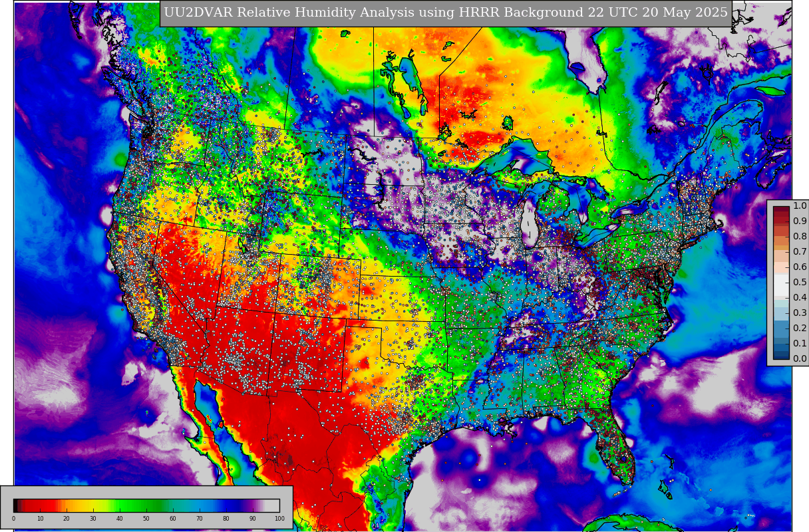Click the 0.0 label on the right legend
The width and height of the screenshot is (809, 532).
coord(800,359)
